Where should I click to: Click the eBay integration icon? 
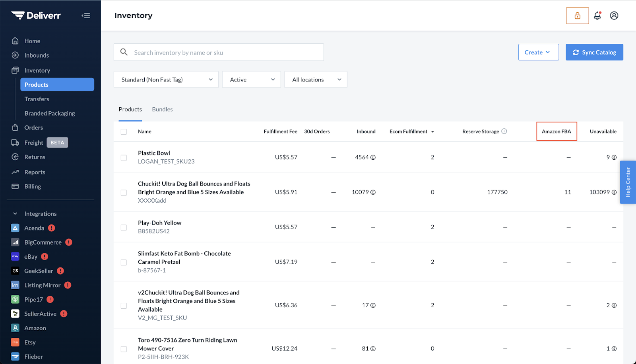[15, 256]
